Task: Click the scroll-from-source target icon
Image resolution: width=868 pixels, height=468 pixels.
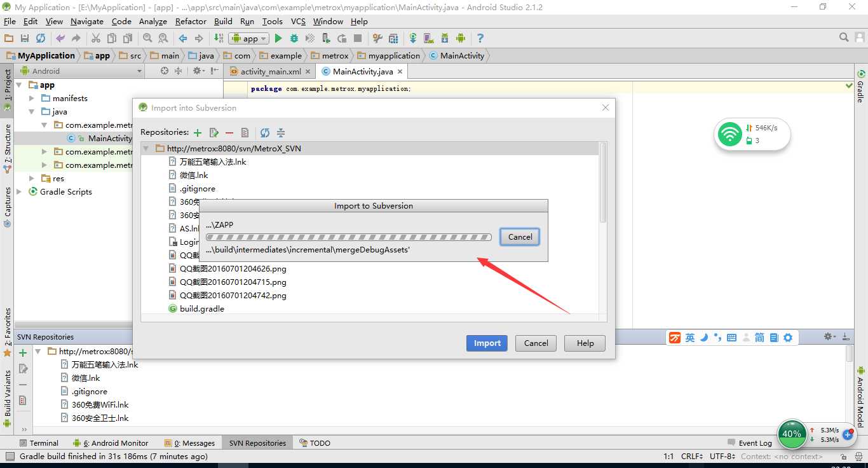Action: (x=165, y=71)
